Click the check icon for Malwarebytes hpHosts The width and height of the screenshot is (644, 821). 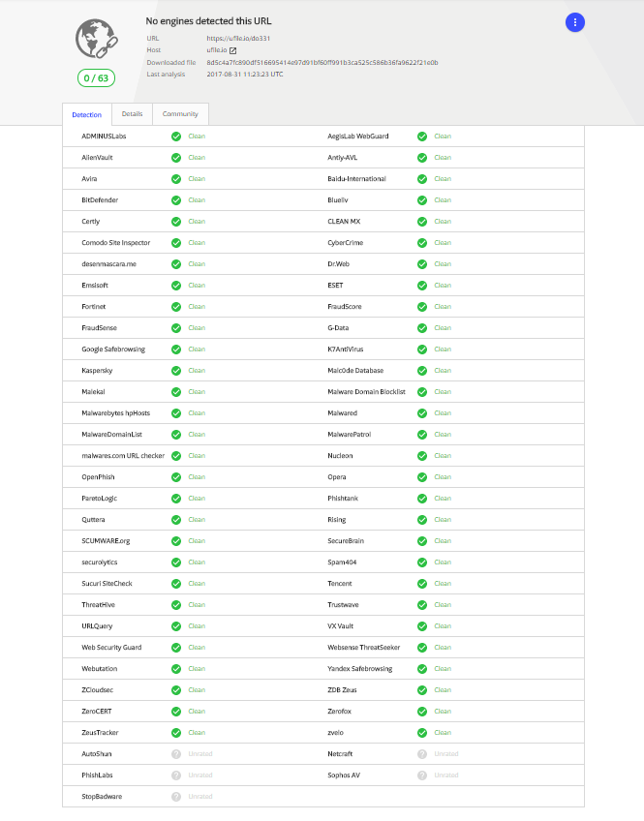176,413
